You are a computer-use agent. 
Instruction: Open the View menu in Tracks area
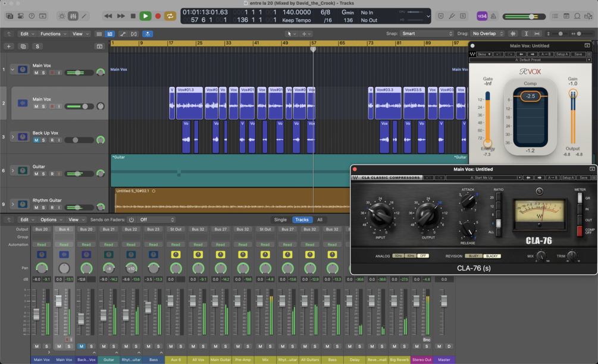point(80,34)
